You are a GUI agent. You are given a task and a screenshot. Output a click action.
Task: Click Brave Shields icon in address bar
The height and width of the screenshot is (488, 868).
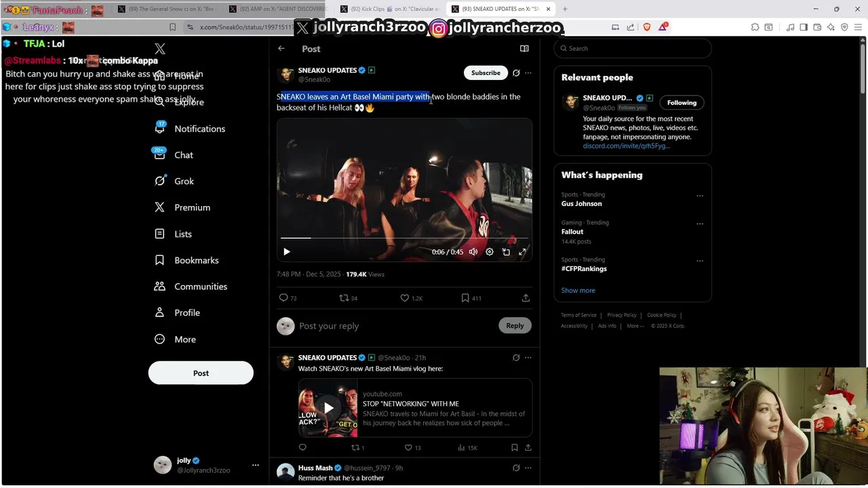(646, 27)
